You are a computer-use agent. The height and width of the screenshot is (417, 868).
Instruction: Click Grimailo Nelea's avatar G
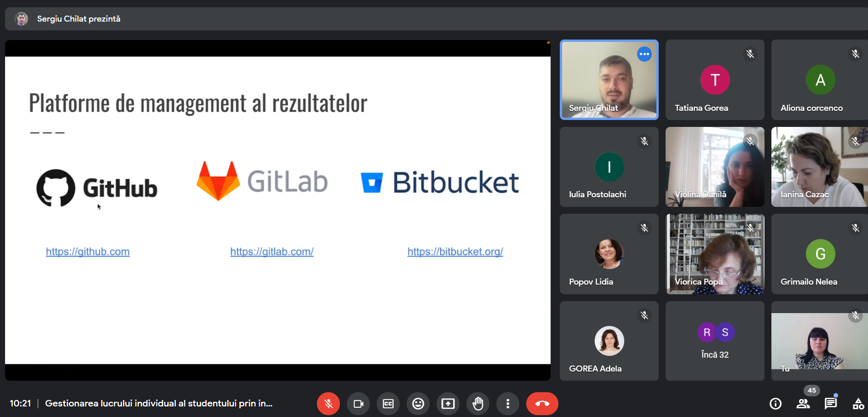pos(821,254)
